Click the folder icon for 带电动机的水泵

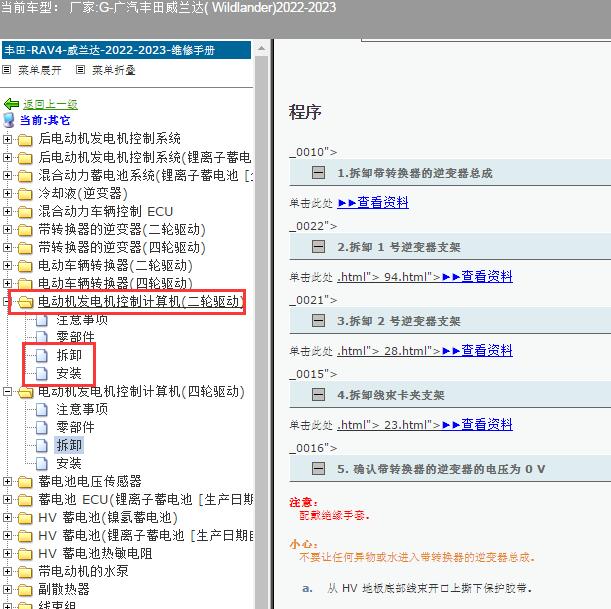tap(25, 572)
